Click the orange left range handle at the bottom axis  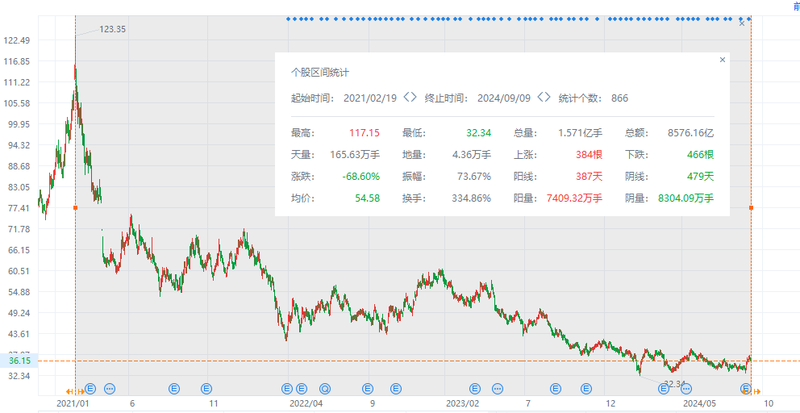tap(72, 389)
